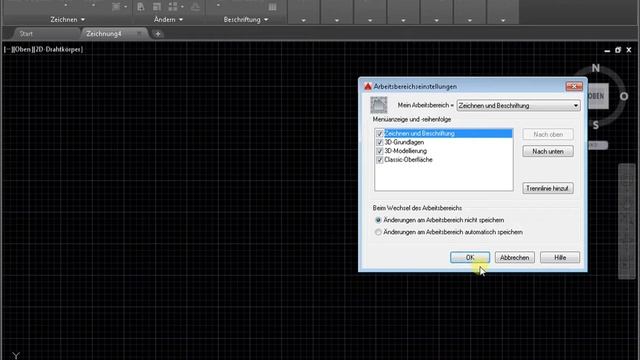
Task: Select the Zeichnen und Beschriftung list row
Action: pos(444,133)
